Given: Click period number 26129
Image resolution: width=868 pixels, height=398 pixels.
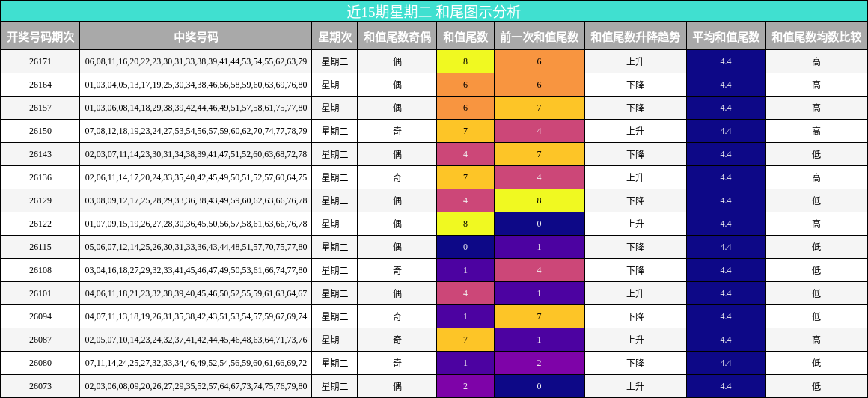Looking at the screenshot, I should tap(40, 201).
